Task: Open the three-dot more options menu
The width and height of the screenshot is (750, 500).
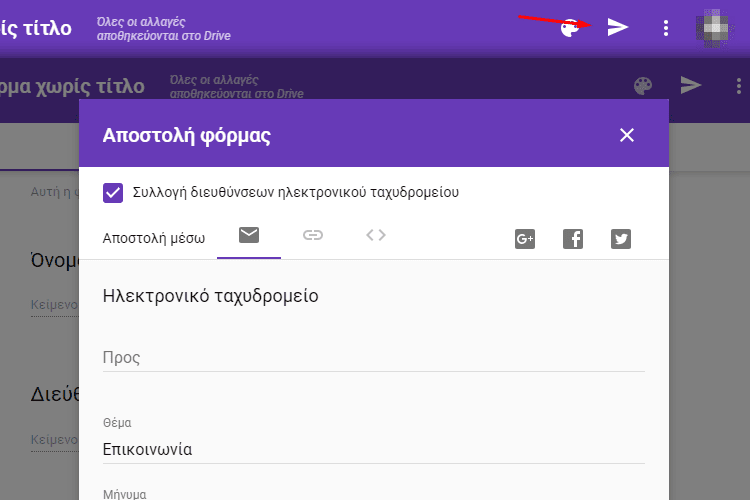Action: (x=666, y=28)
